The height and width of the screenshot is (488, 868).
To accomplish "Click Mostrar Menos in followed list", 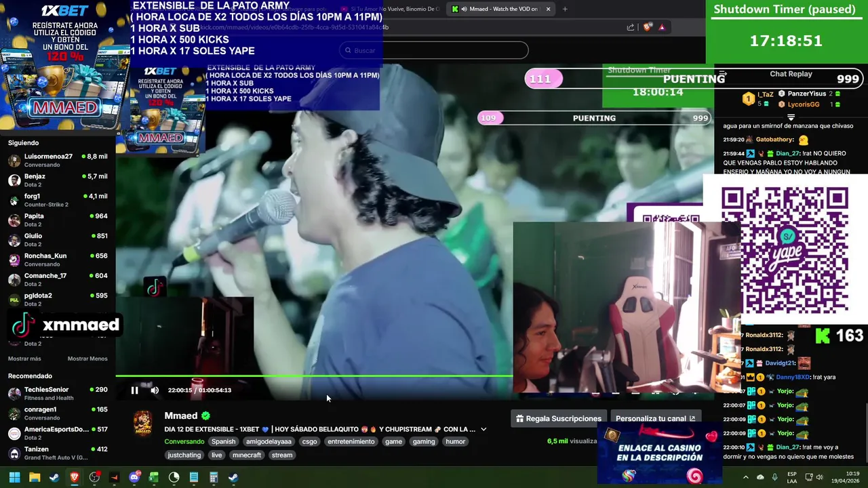I will pyautogui.click(x=87, y=359).
